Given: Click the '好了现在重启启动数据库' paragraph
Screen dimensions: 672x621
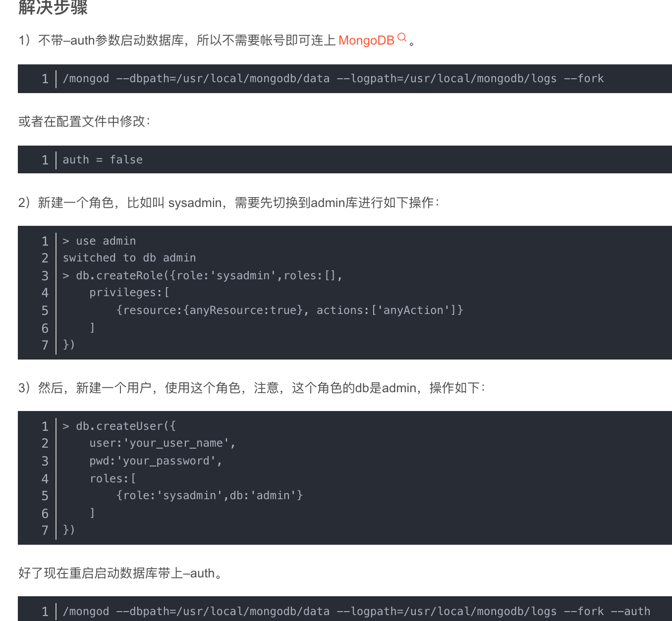Looking at the screenshot, I should click(121, 573).
